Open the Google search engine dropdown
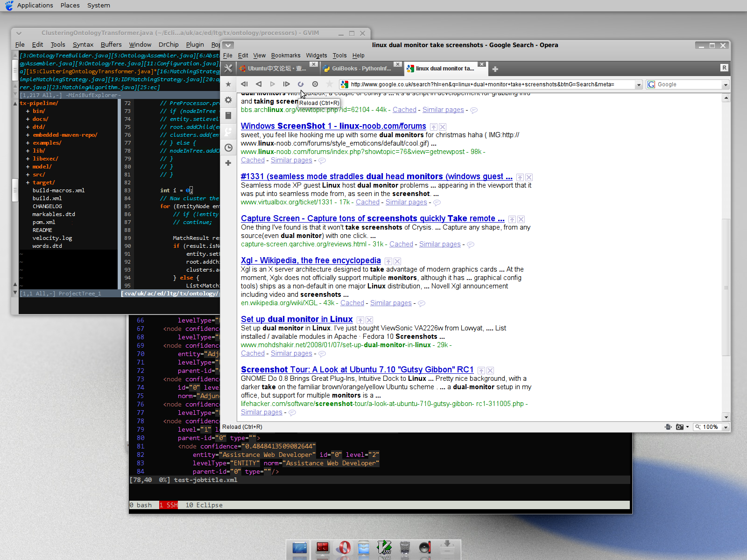 (x=726, y=85)
